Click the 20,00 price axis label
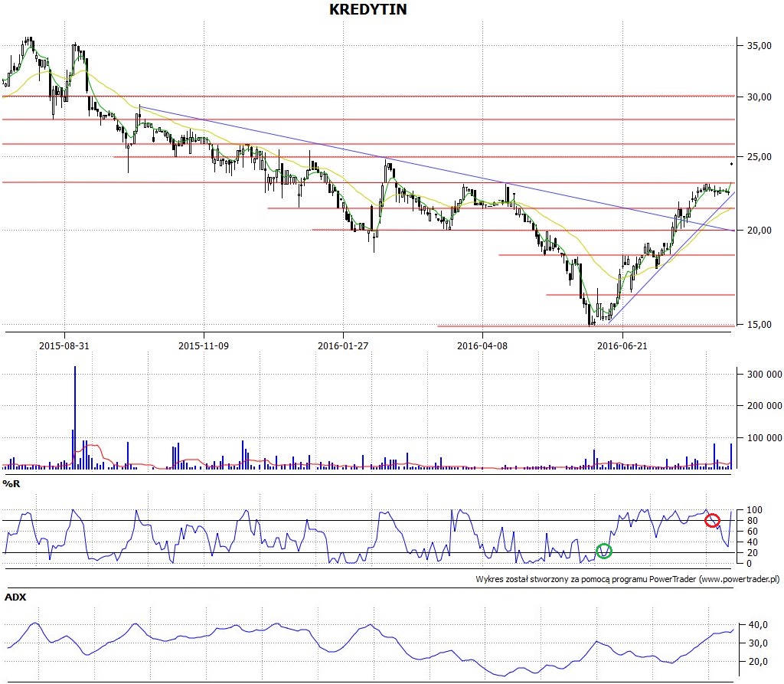784x684 pixels. click(x=759, y=230)
